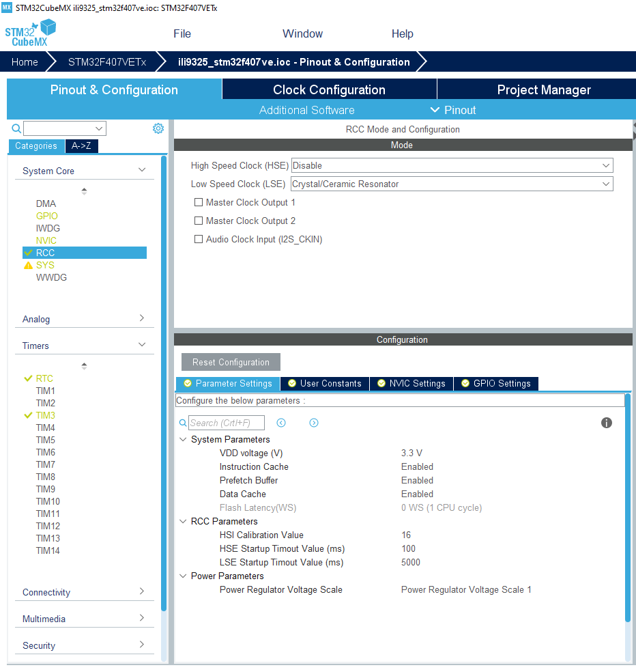Click the parameter Search (Ctrl+F) field
636x672 pixels.
pos(226,423)
